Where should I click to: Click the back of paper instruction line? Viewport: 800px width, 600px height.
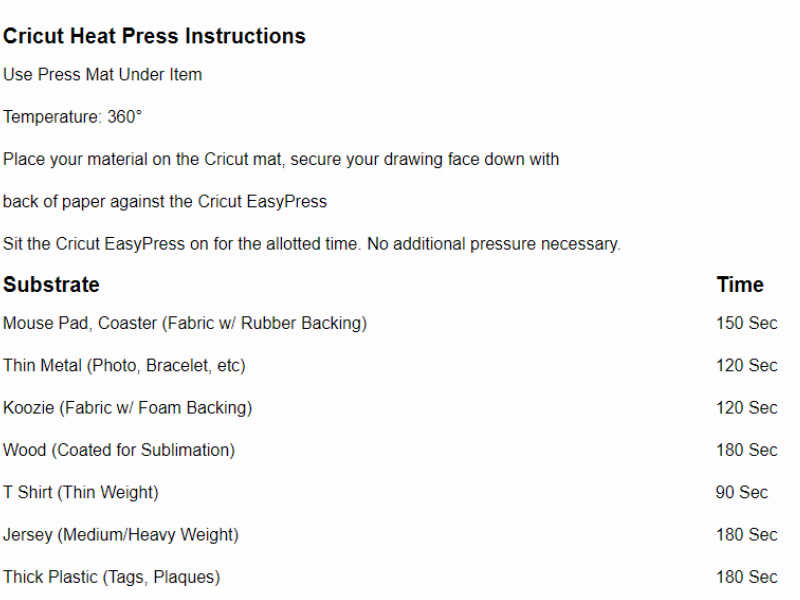coord(165,201)
